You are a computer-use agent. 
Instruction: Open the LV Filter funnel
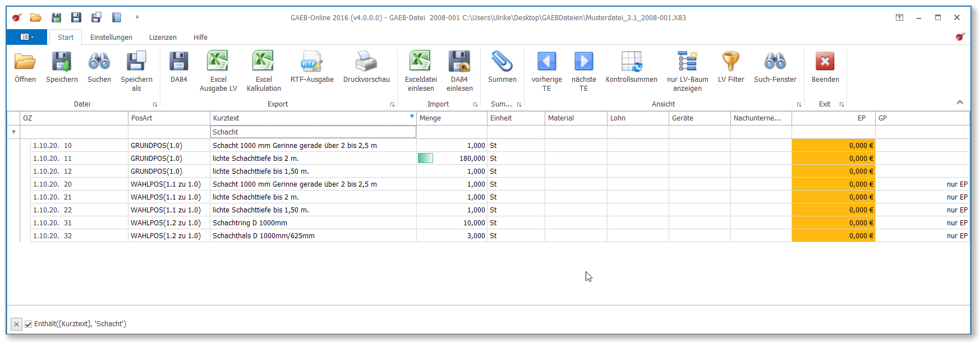coord(731,62)
